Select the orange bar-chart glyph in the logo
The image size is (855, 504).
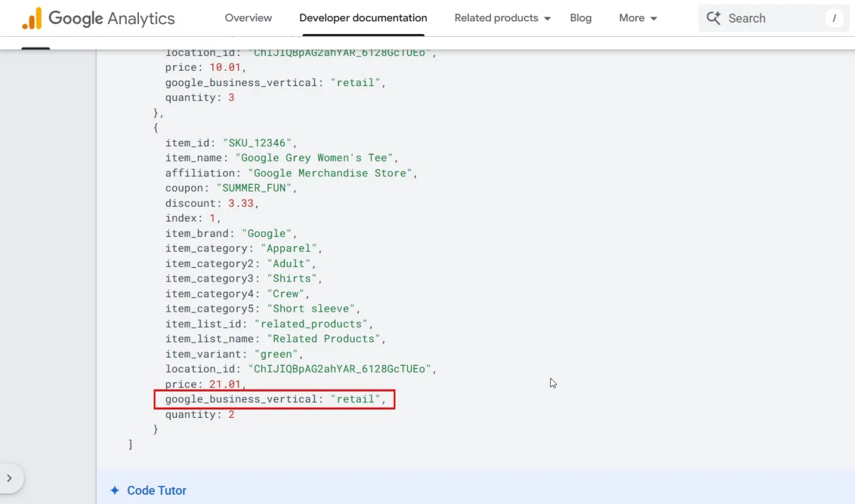[x=30, y=18]
